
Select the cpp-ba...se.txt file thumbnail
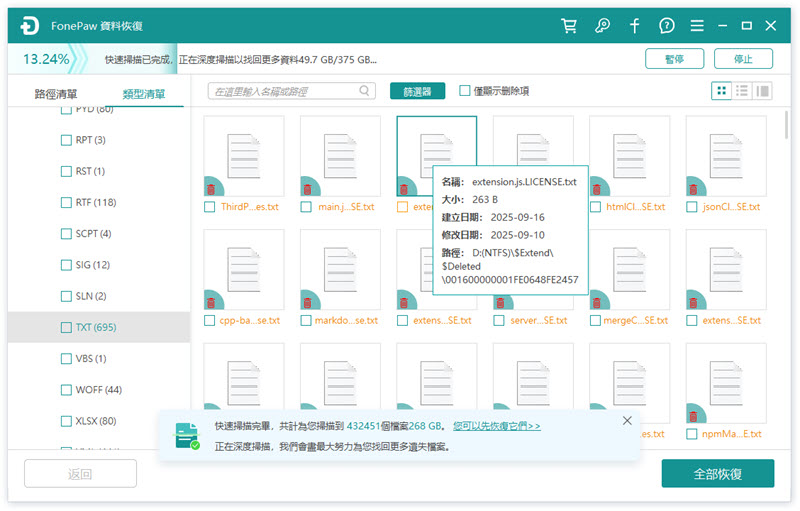tap(244, 269)
